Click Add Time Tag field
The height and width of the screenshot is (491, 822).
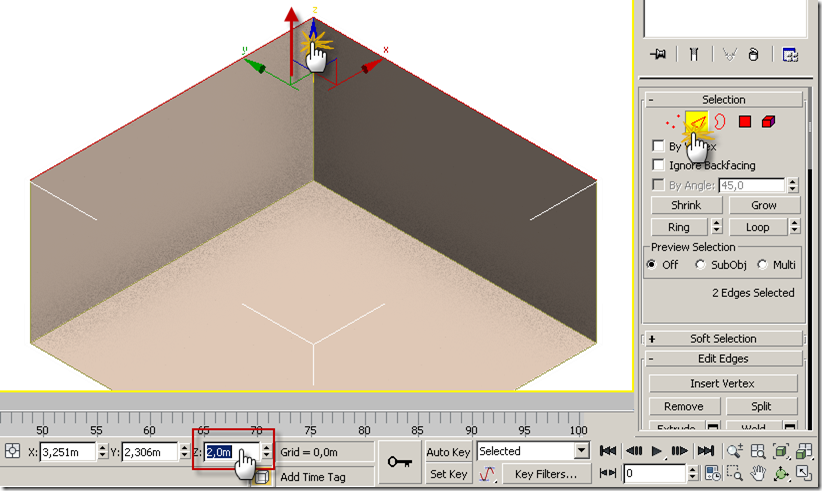click(326, 477)
